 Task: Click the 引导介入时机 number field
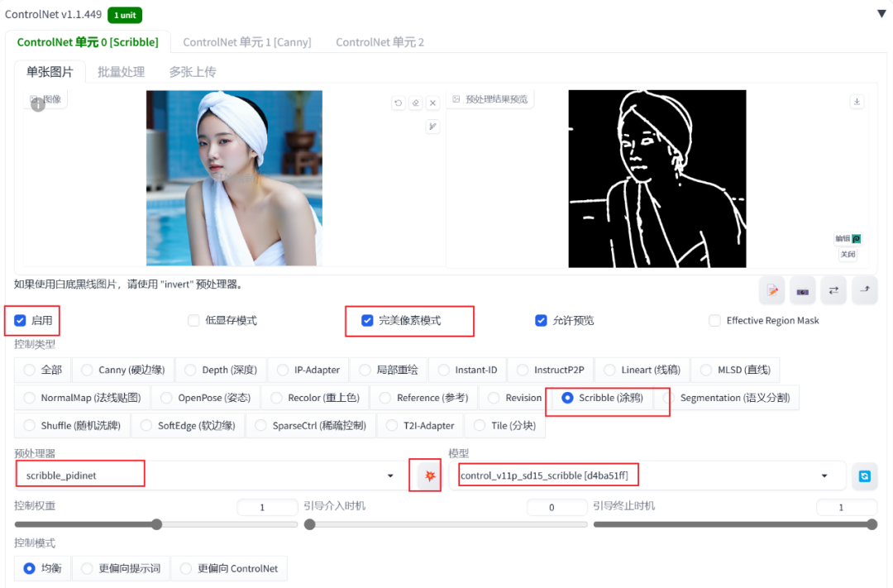(556, 507)
